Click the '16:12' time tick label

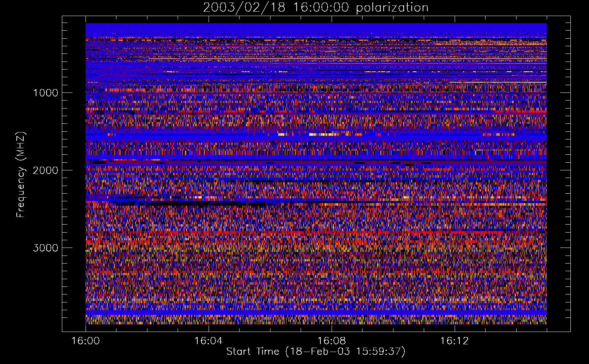pyautogui.click(x=454, y=341)
